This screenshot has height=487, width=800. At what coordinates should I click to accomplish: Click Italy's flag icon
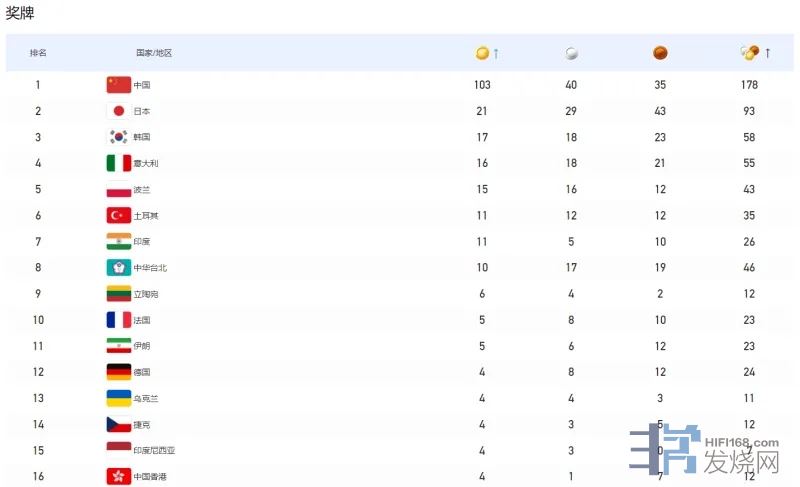click(x=119, y=163)
